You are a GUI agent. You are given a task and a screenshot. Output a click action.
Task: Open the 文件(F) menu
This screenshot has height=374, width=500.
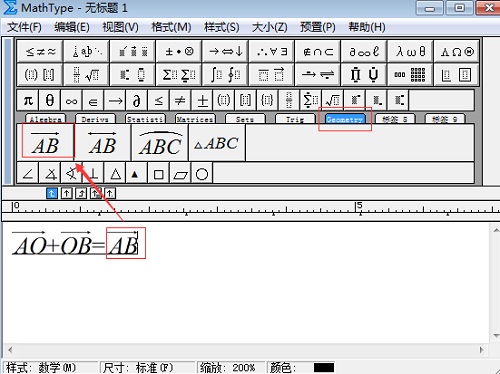(x=24, y=27)
